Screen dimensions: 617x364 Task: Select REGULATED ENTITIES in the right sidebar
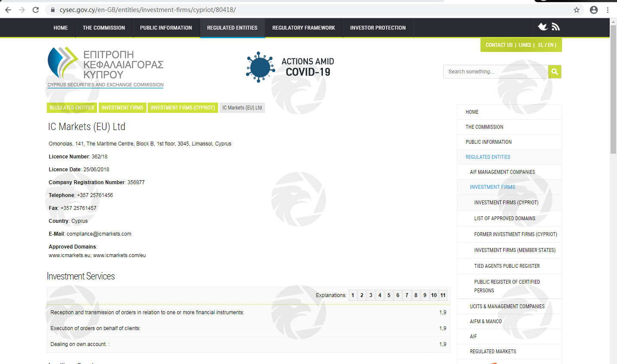(x=509, y=157)
